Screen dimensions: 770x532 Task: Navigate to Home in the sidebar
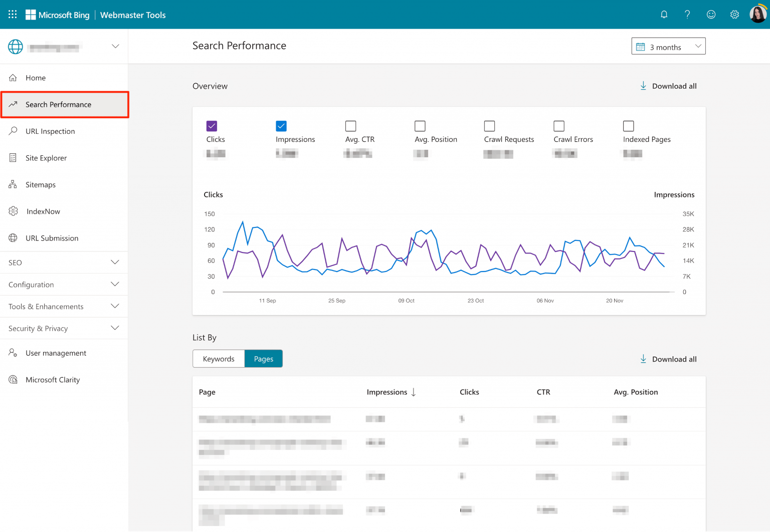coord(35,78)
